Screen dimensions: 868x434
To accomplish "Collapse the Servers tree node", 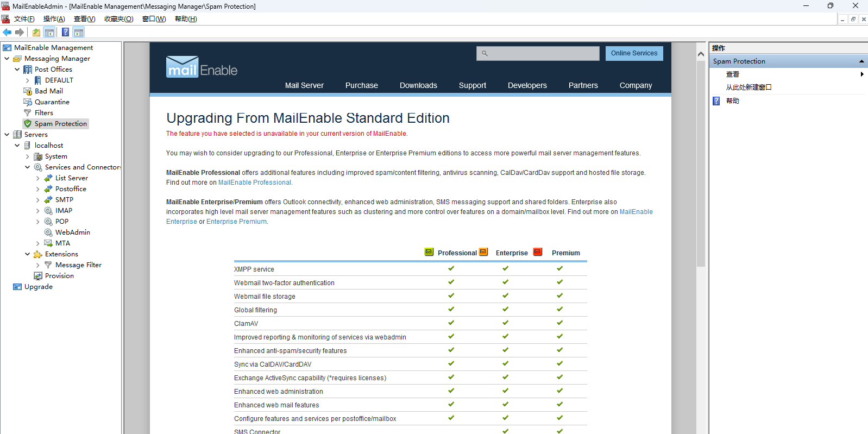I will tap(7, 135).
